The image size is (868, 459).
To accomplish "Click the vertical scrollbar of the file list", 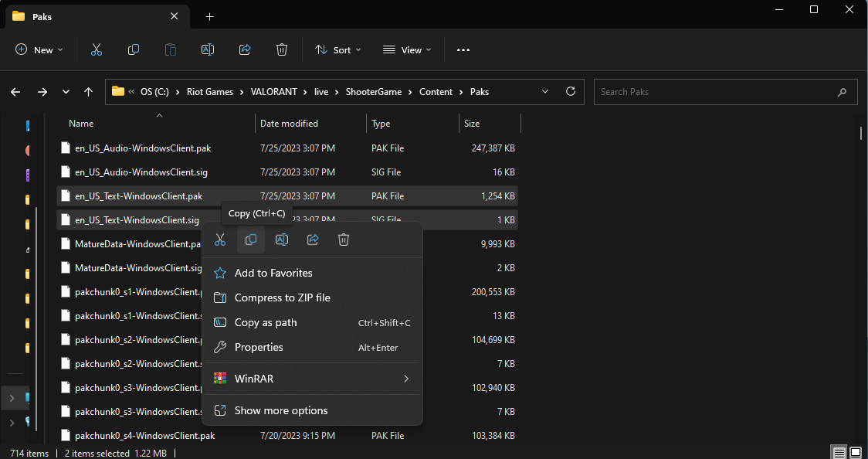I will click(x=861, y=133).
